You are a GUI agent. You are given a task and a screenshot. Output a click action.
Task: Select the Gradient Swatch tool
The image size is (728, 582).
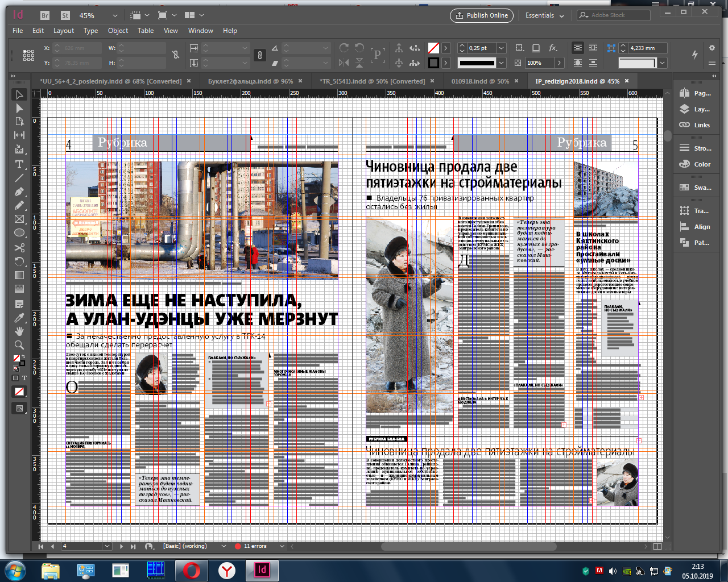pos(19,275)
